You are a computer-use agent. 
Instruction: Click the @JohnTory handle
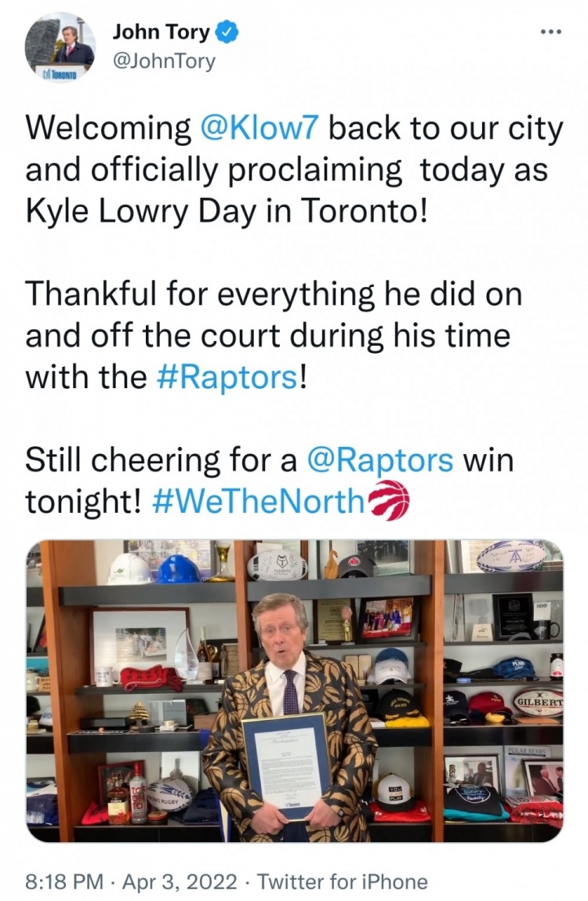tap(165, 60)
